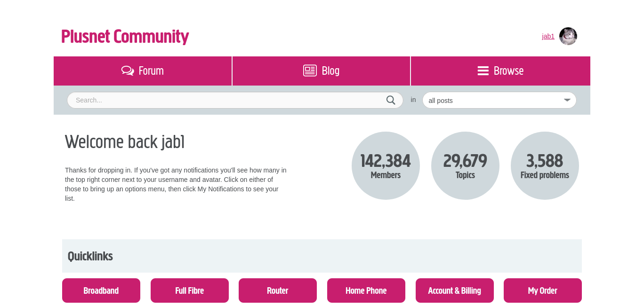Open the search scope chevron arrow
This screenshot has width=644, height=306.
coord(567,100)
